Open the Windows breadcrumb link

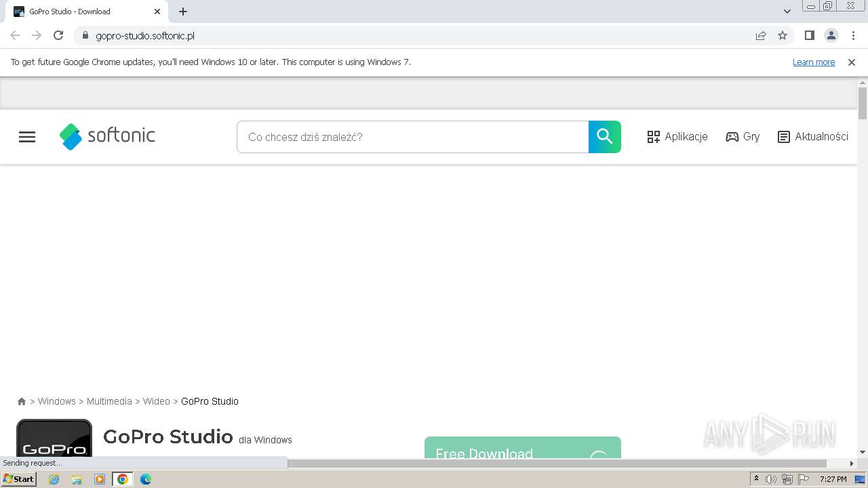[x=57, y=401]
